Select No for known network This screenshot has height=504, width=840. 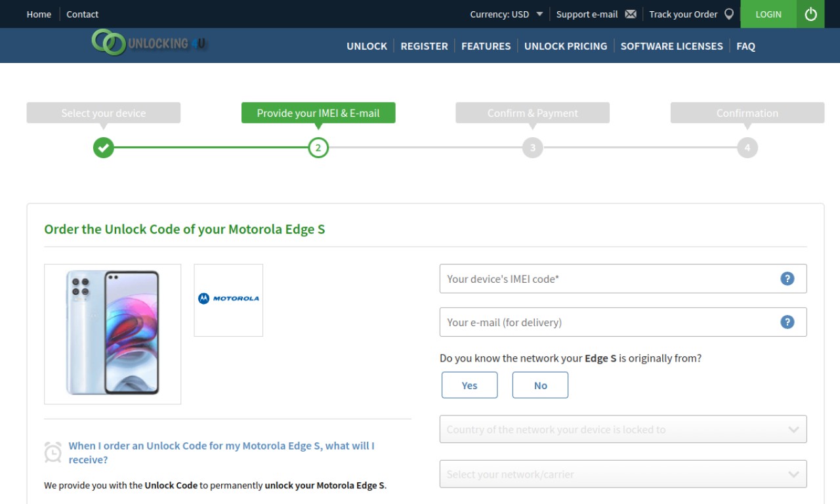[x=540, y=385]
